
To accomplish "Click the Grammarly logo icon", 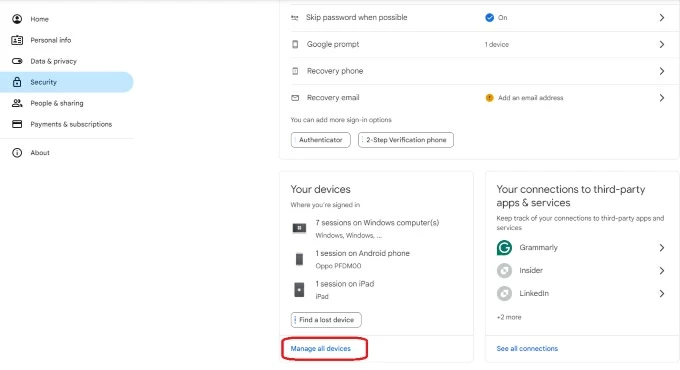I will coord(504,248).
